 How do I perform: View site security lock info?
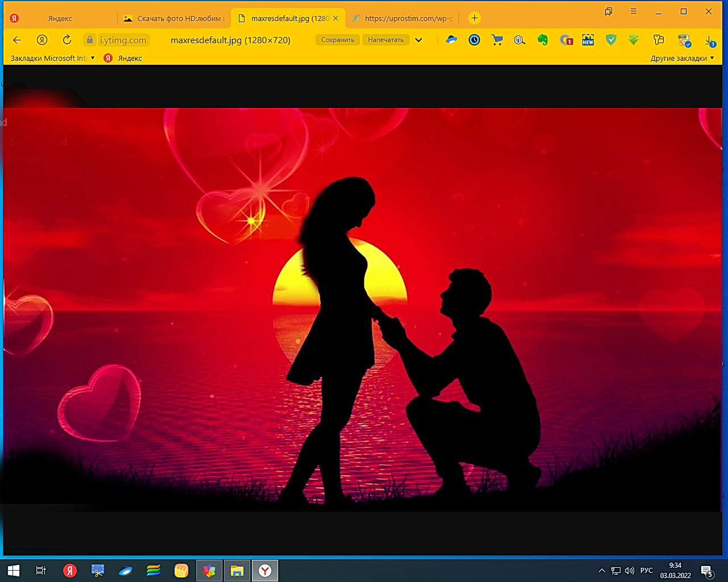click(90, 40)
